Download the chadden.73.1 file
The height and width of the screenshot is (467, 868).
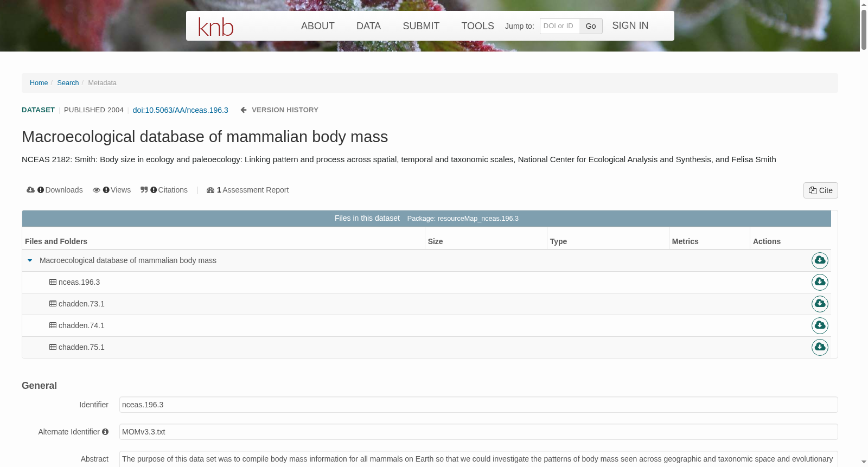click(x=820, y=304)
